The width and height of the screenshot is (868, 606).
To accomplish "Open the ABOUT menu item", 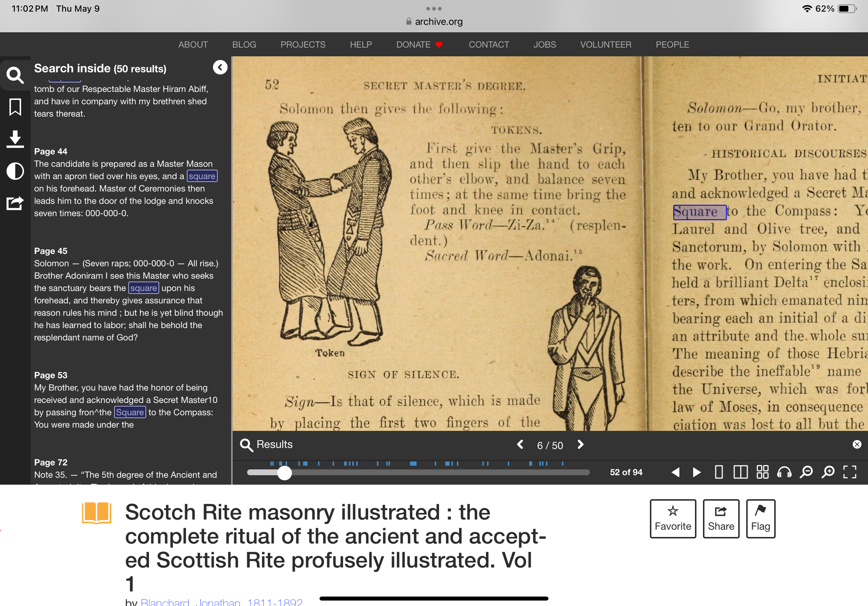I will click(x=193, y=45).
